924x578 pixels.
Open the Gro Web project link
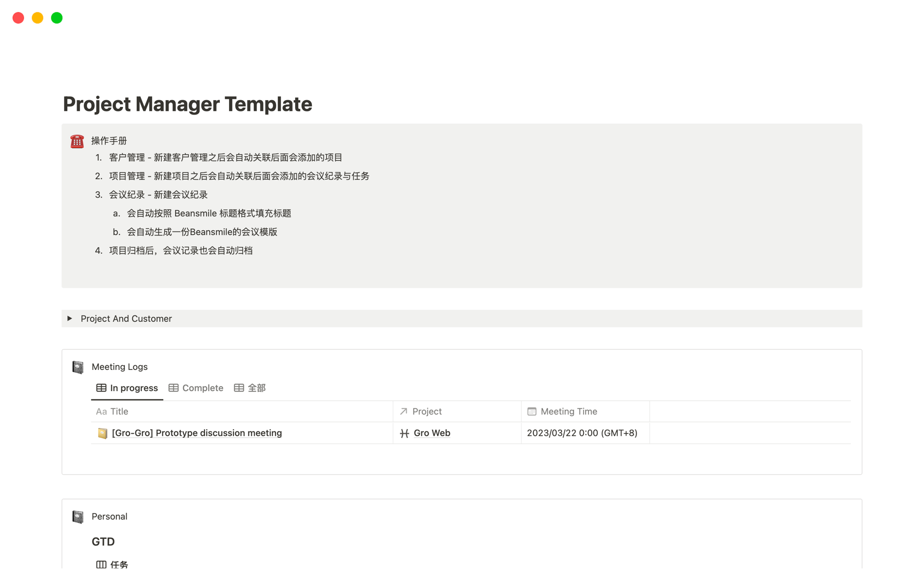(x=432, y=433)
